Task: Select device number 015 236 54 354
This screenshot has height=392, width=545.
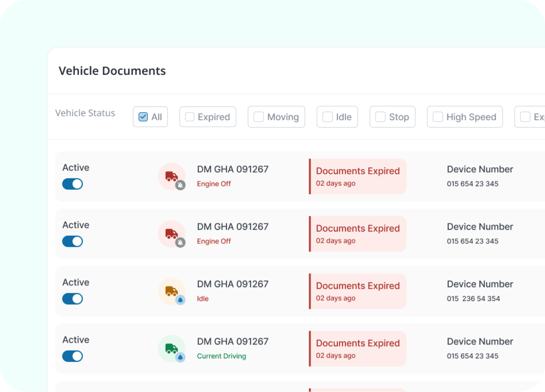Action: (473, 299)
